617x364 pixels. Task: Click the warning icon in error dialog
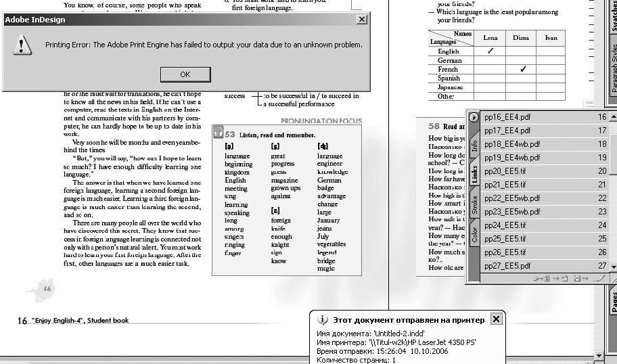(21, 45)
